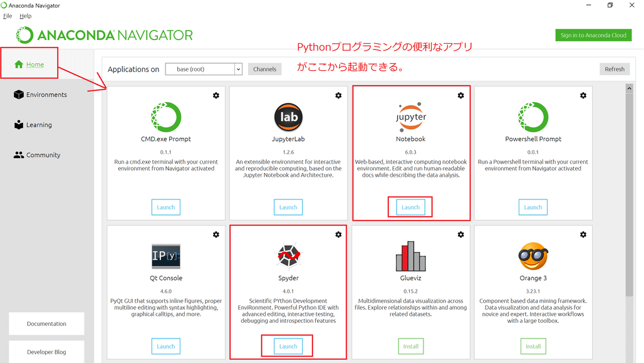
Task: Launch Qt Console
Action: point(166,346)
